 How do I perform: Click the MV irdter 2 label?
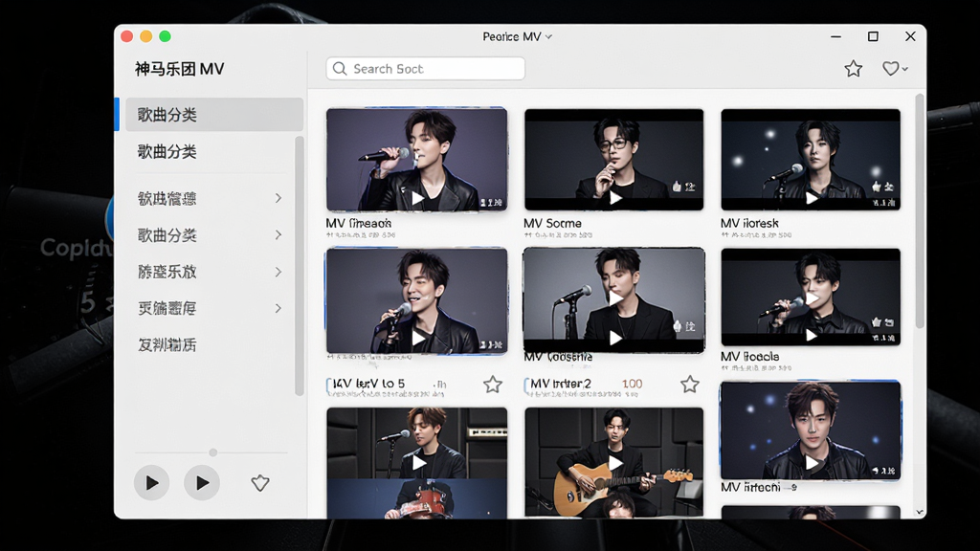(x=561, y=384)
